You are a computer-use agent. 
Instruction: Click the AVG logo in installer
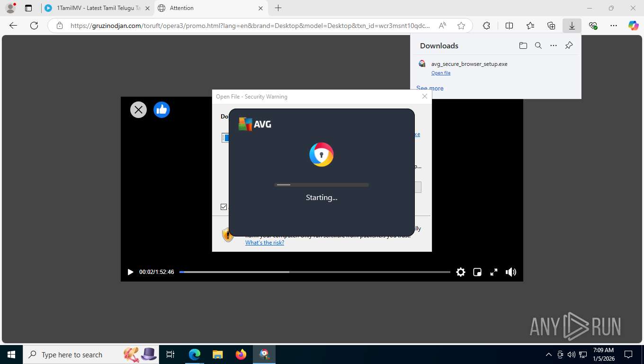(x=255, y=124)
